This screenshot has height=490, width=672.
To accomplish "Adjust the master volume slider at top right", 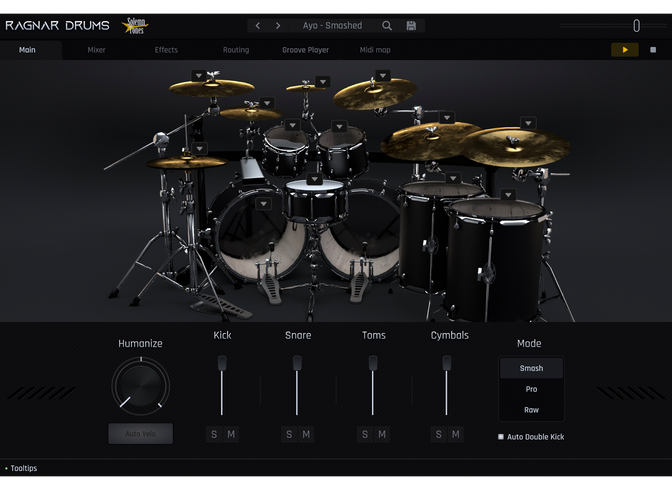I will click(636, 26).
